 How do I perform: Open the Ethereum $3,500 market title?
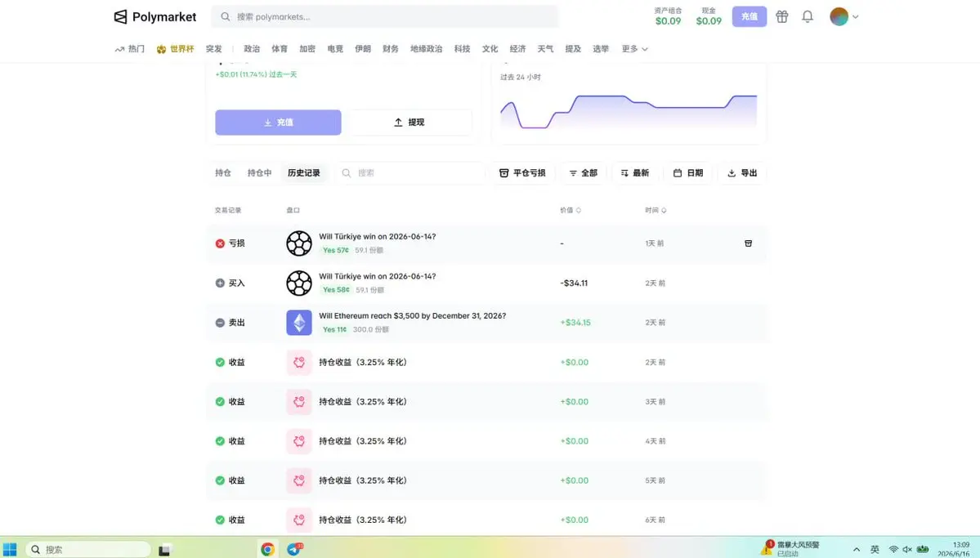[x=413, y=316]
